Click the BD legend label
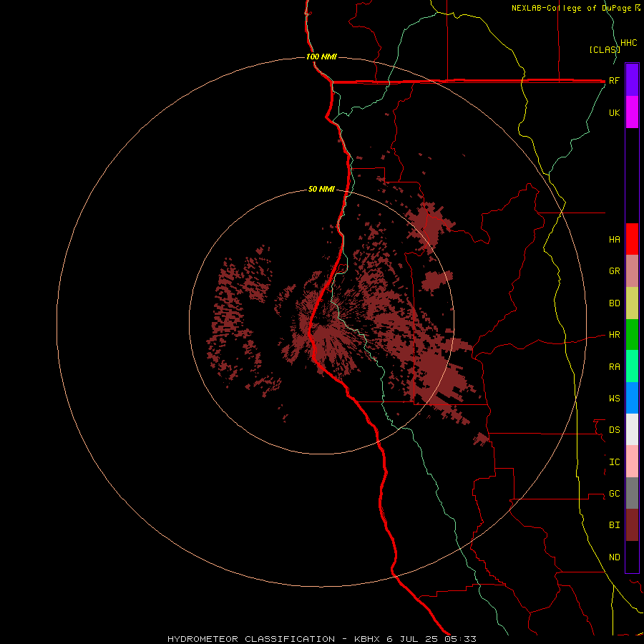This screenshot has width=644, height=644. click(614, 303)
